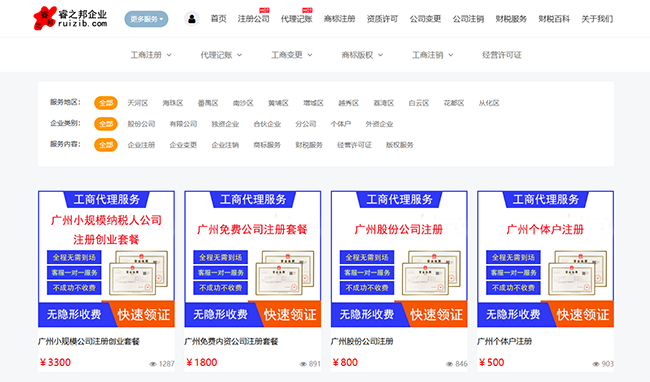
Task: Click the view-count eye icon beside 903
Action: click(x=596, y=364)
